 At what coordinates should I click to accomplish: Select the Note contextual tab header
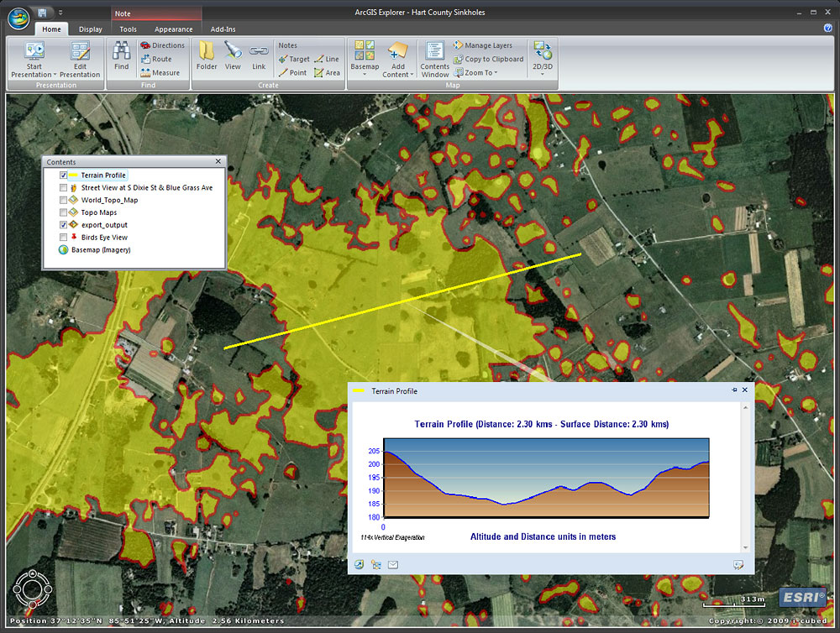156,13
